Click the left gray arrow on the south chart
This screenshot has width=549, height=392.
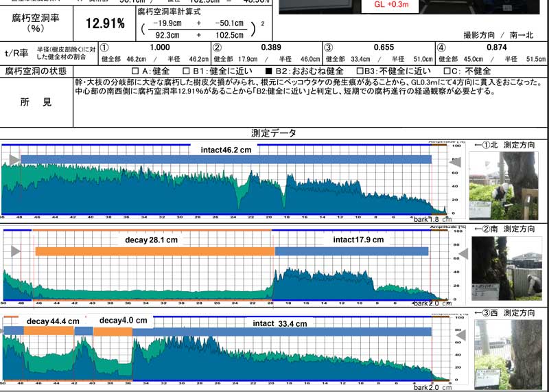pyautogui.click(x=16, y=251)
